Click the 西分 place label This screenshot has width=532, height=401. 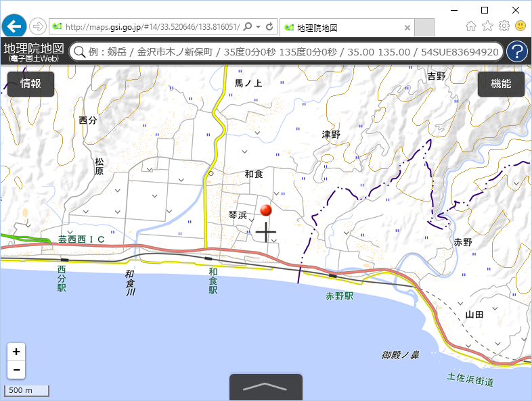88,120
